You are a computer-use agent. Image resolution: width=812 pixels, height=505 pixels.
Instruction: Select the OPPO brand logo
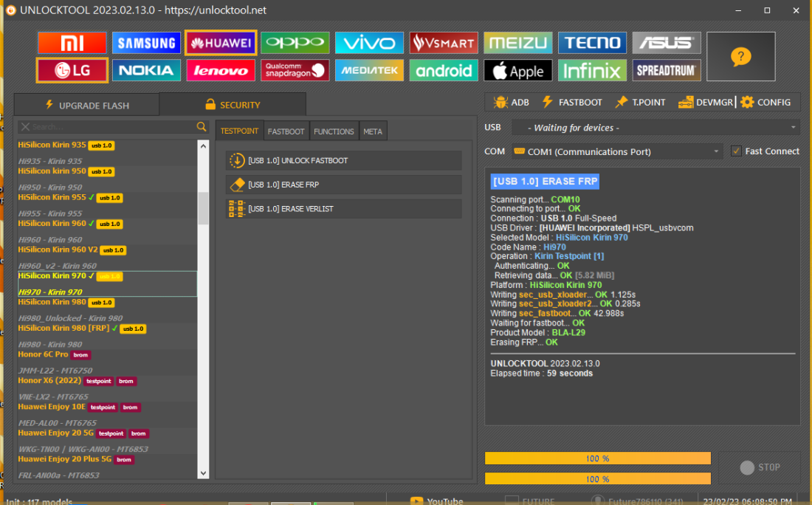click(x=295, y=43)
